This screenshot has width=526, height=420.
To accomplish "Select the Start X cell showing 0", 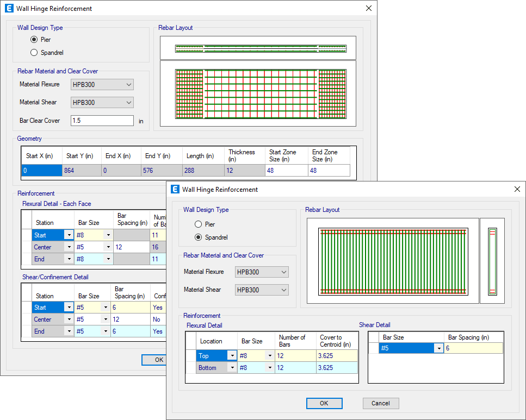I will (41, 170).
